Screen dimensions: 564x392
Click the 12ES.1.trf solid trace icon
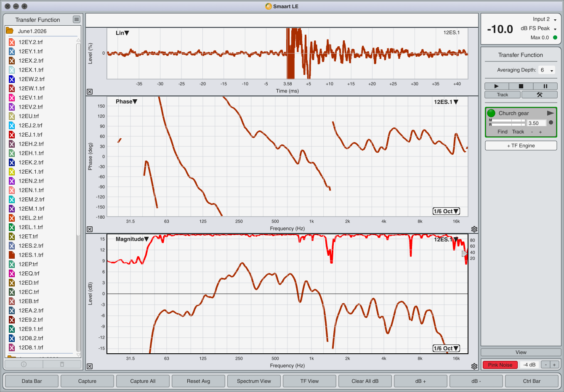click(12, 255)
